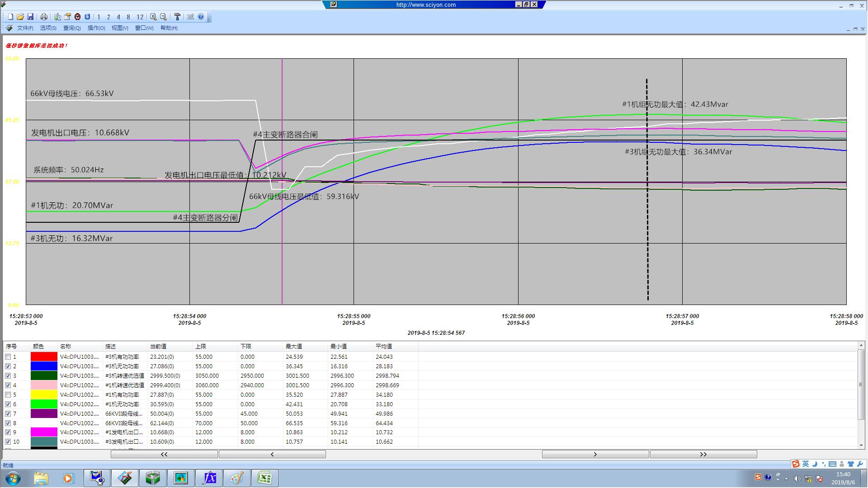Uncheck row 3 #3机转速优选值 checkbox
The width and height of the screenshot is (868, 488).
click(x=8, y=376)
